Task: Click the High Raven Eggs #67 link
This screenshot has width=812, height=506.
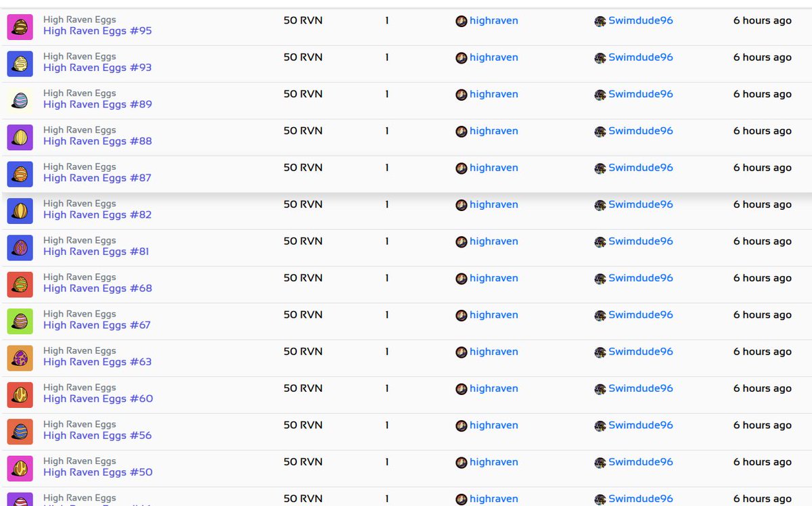Action: [97, 325]
